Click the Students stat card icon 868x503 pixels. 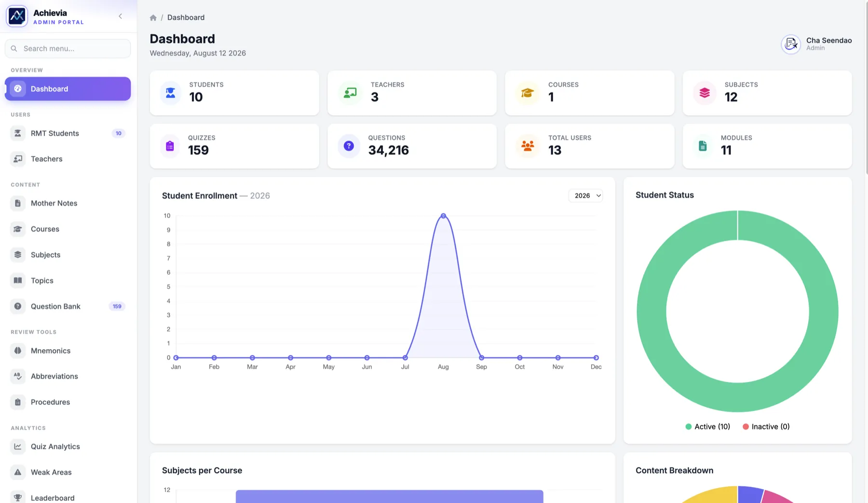[171, 93]
